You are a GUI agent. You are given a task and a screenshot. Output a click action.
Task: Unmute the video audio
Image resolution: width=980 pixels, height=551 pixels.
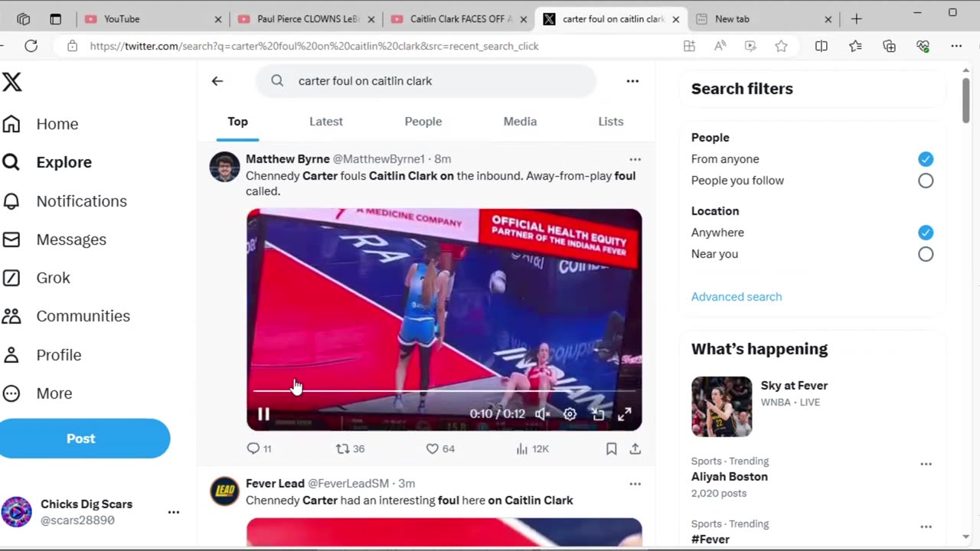[543, 414]
